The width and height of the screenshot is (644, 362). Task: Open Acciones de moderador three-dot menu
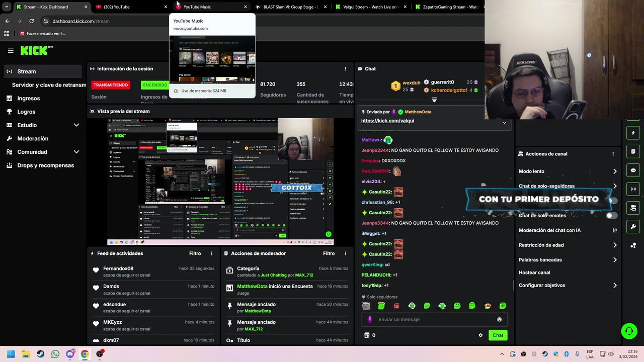pyautogui.click(x=345, y=253)
